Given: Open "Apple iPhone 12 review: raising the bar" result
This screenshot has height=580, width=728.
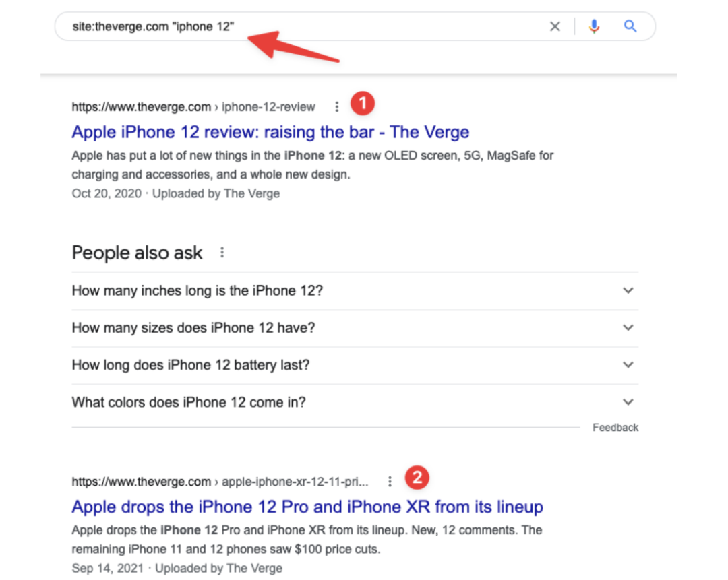Looking at the screenshot, I should coord(270,132).
